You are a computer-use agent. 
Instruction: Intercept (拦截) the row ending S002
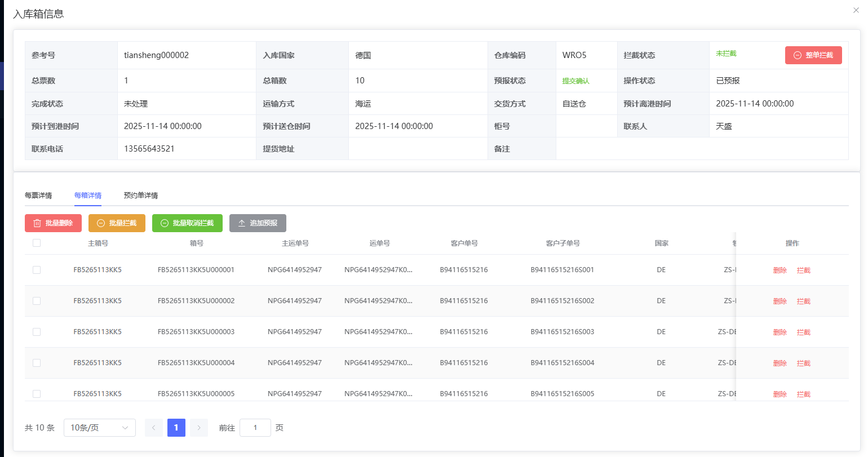point(803,301)
